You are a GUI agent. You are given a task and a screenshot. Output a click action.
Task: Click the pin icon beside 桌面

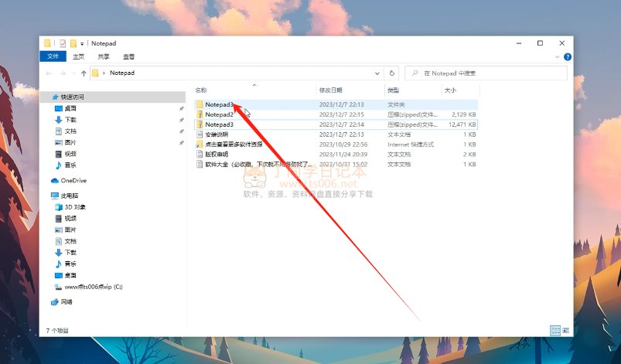coord(182,108)
